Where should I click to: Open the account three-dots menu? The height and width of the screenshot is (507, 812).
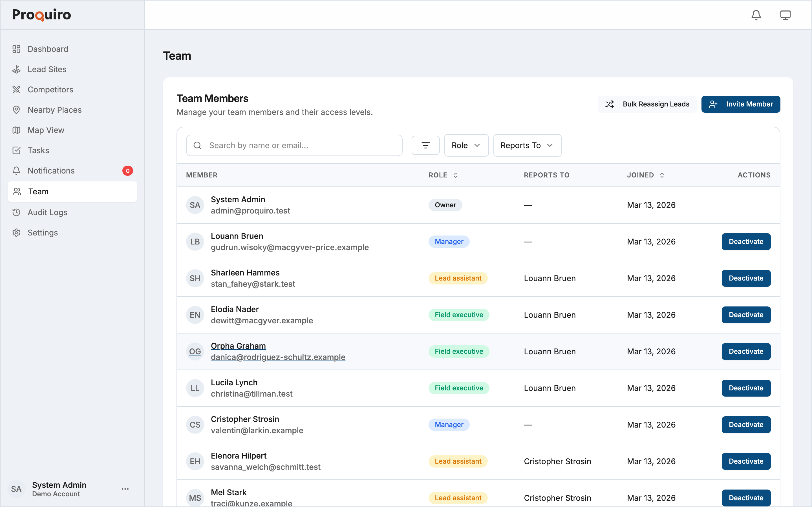[125, 489]
